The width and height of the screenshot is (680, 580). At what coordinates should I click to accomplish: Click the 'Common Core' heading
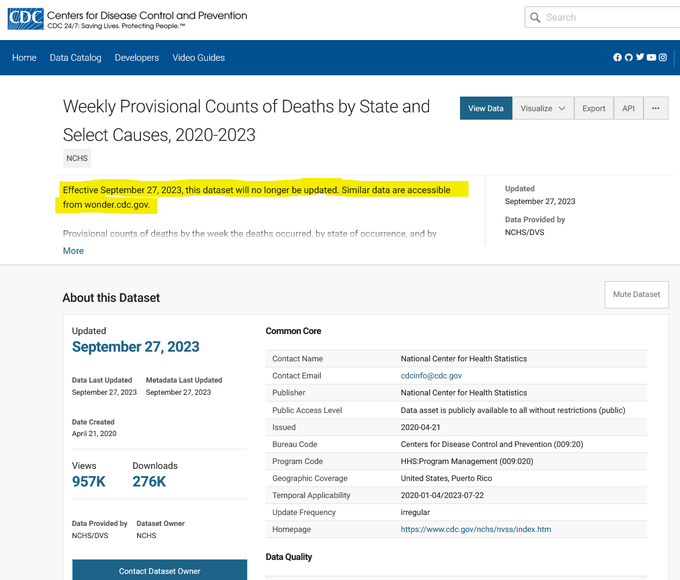coord(293,331)
